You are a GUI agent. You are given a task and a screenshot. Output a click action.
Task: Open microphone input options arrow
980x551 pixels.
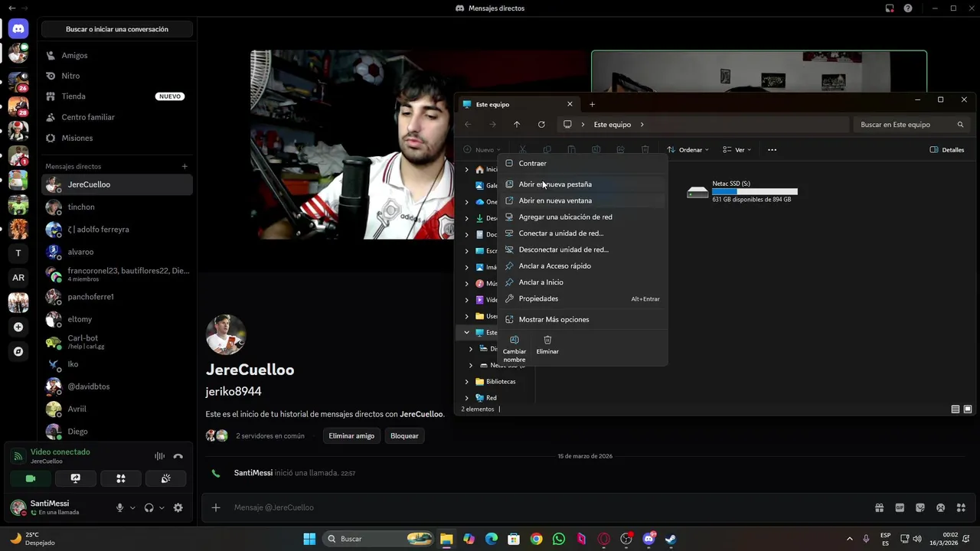coord(132,507)
